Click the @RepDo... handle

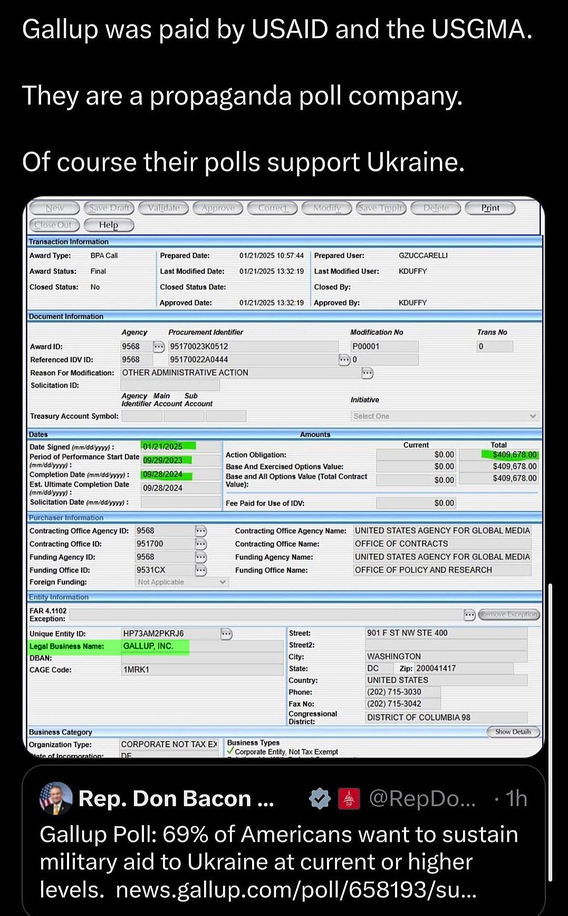423,799
